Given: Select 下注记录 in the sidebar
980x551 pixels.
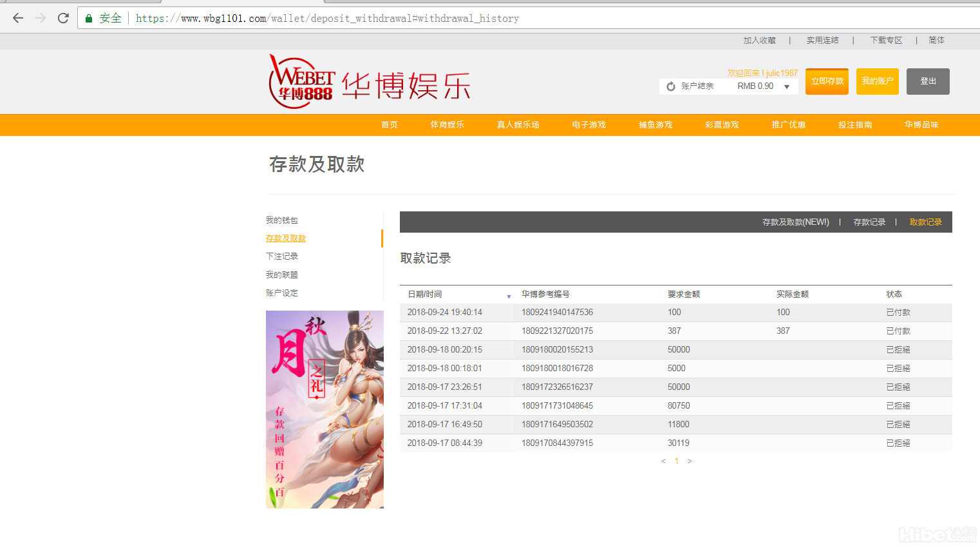Looking at the screenshot, I should (x=282, y=256).
